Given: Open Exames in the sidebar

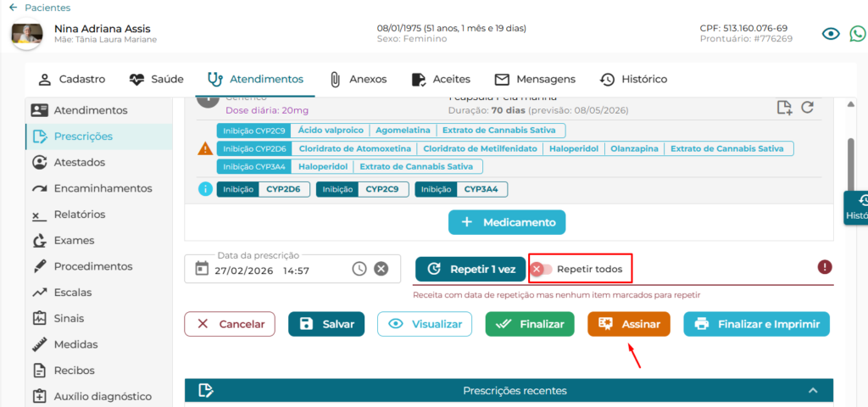Looking at the screenshot, I should [99, 240].
